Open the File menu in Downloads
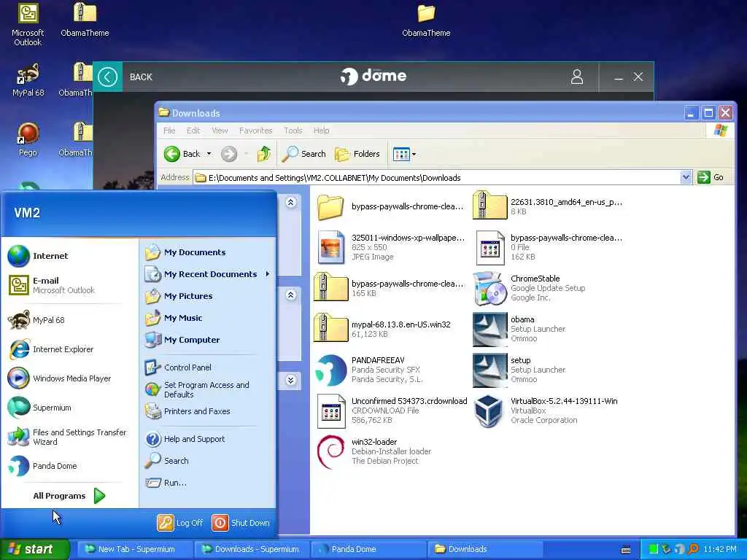 coord(169,131)
